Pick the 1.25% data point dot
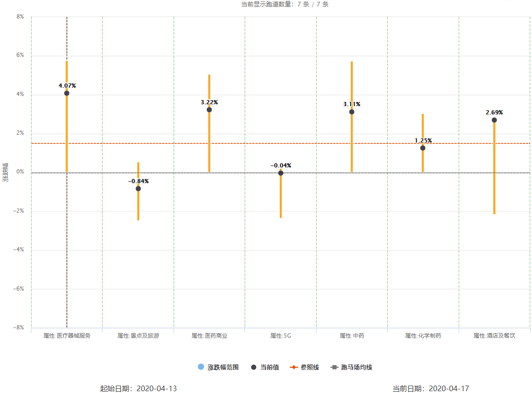532x393 pixels. tap(423, 148)
